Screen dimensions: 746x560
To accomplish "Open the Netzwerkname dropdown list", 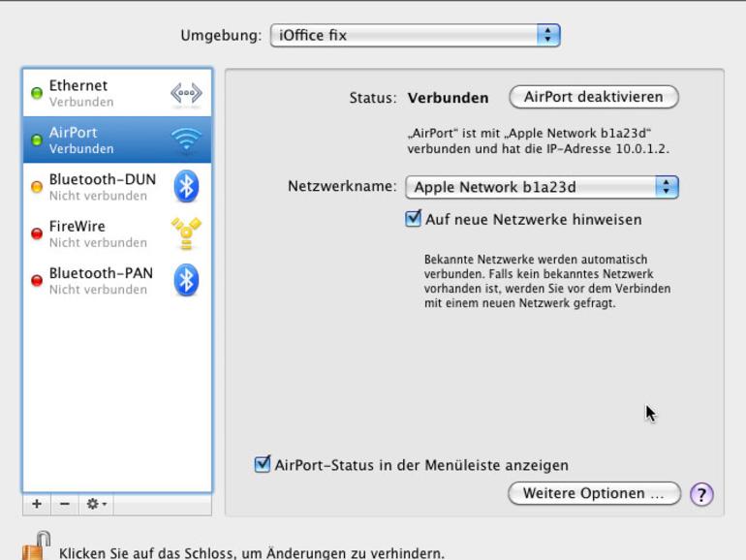I will (542, 187).
